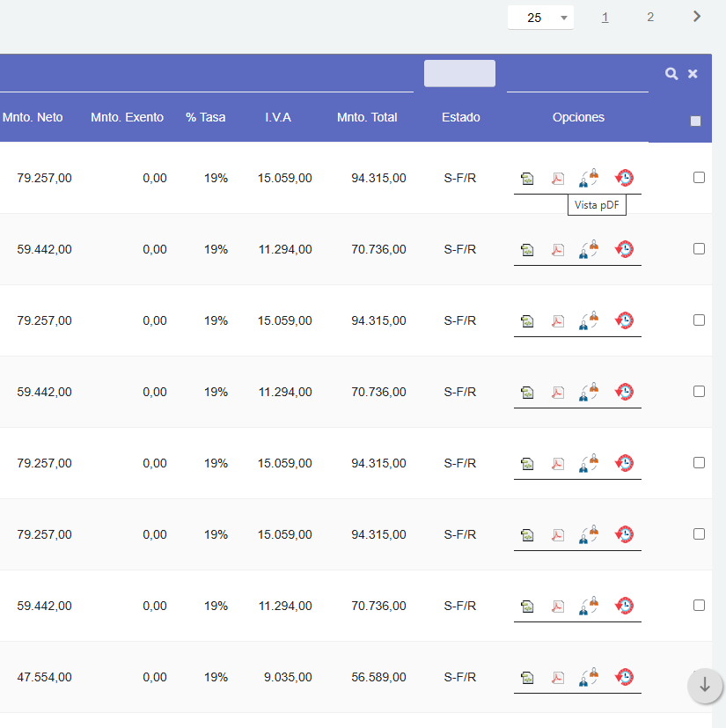
Task: Go to the next page with the right chevron
Action: click(x=697, y=17)
